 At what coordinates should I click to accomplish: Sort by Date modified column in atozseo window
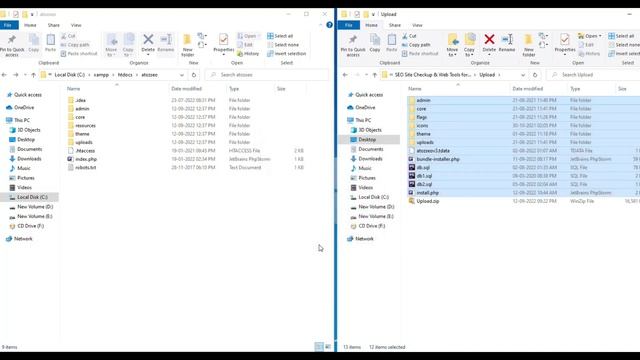186,89
